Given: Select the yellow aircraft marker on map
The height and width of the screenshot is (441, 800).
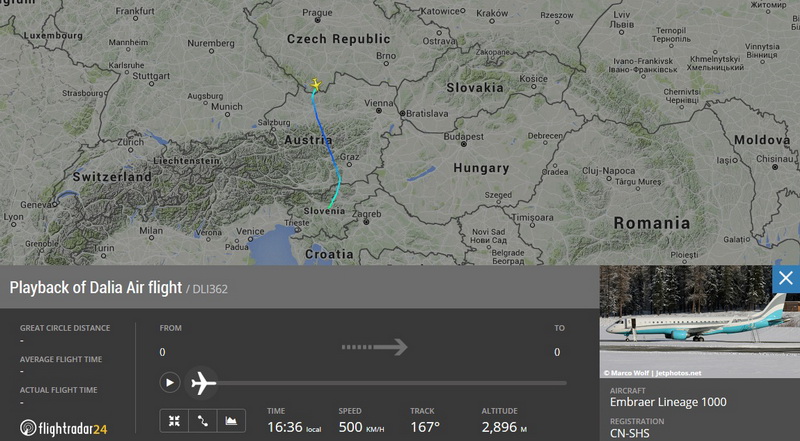Looking at the screenshot, I should (x=316, y=84).
